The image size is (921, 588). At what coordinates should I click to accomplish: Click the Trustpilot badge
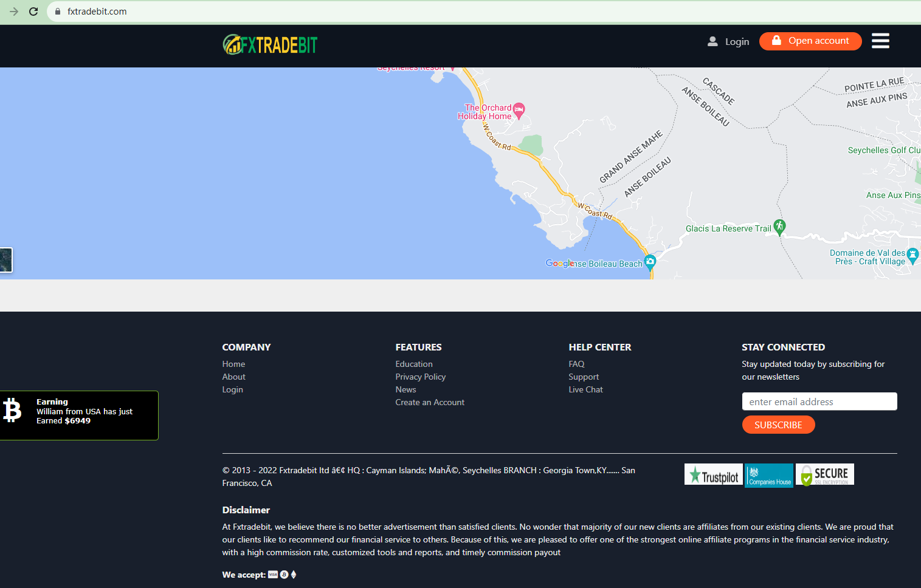pyautogui.click(x=714, y=474)
